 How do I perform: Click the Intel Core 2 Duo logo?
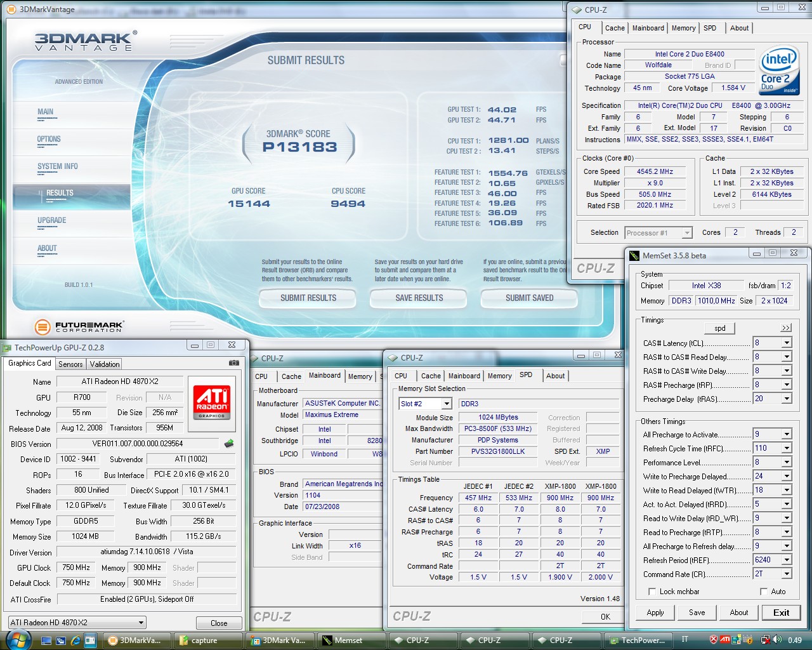click(779, 70)
